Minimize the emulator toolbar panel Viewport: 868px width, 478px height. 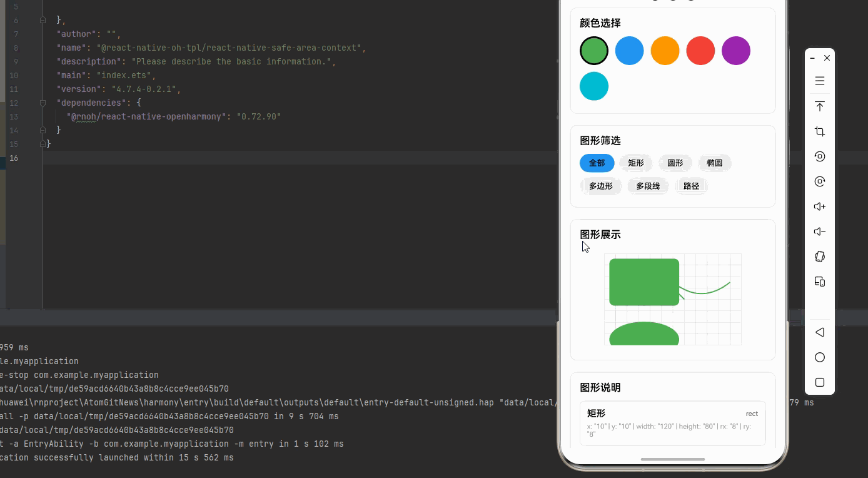pos(812,58)
